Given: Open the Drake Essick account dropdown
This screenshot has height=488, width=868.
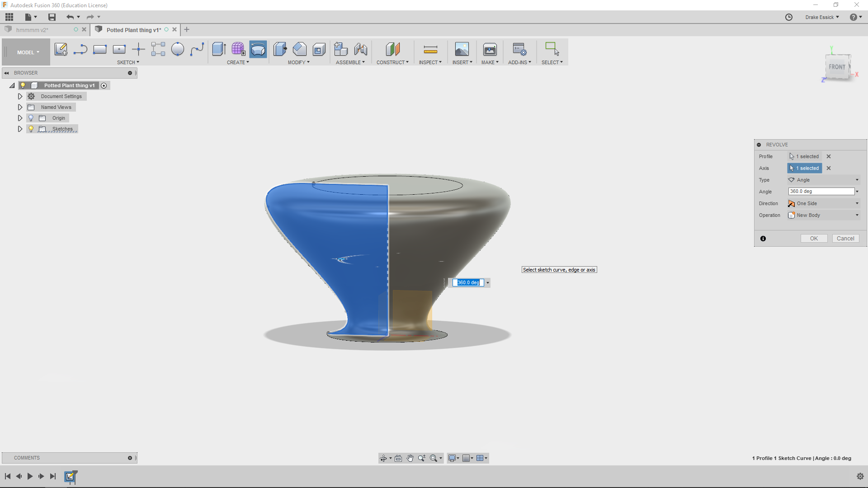Looking at the screenshot, I should pyautogui.click(x=822, y=17).
